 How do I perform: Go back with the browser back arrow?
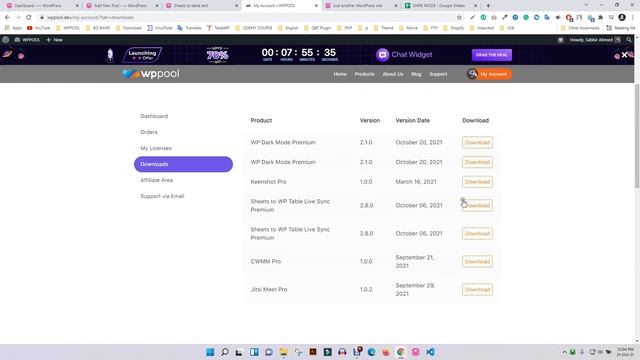click(x=7, y=18)
